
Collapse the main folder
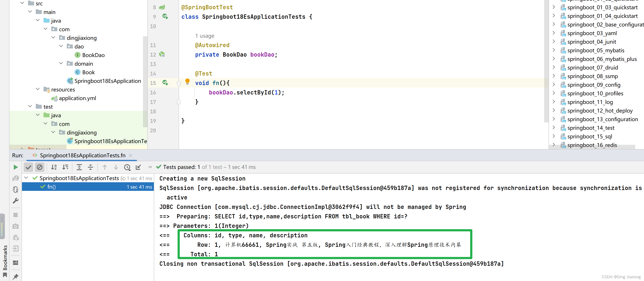(x=30, y=12)
